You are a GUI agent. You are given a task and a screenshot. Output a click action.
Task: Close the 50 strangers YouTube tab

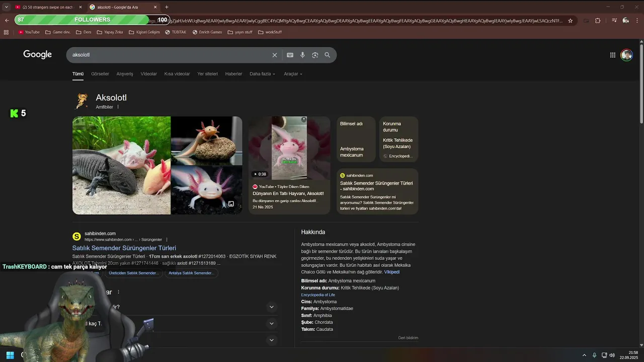80,7
